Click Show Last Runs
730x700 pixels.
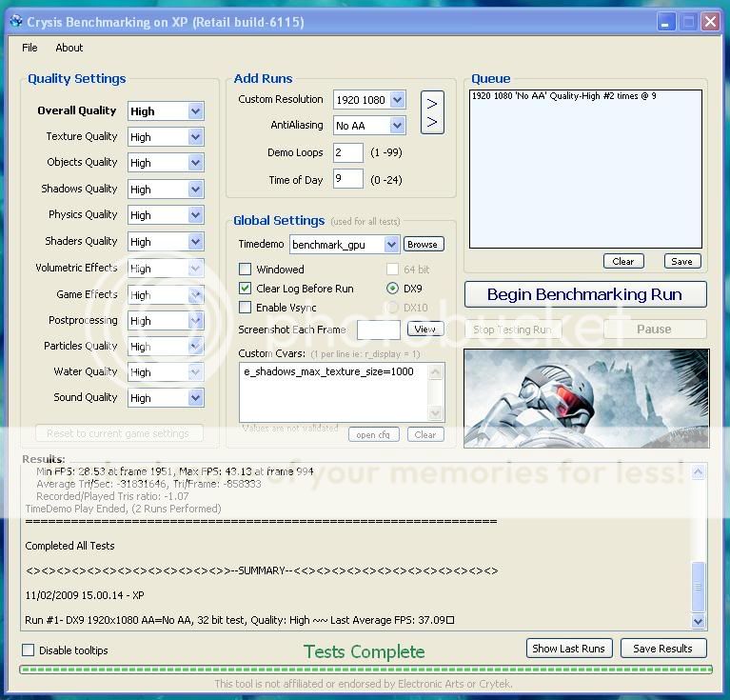[569, 649]
